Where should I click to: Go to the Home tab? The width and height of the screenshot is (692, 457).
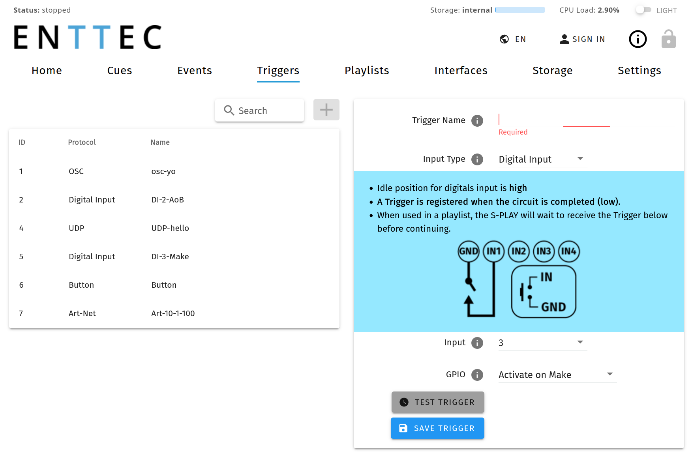(x=46, y=71)
